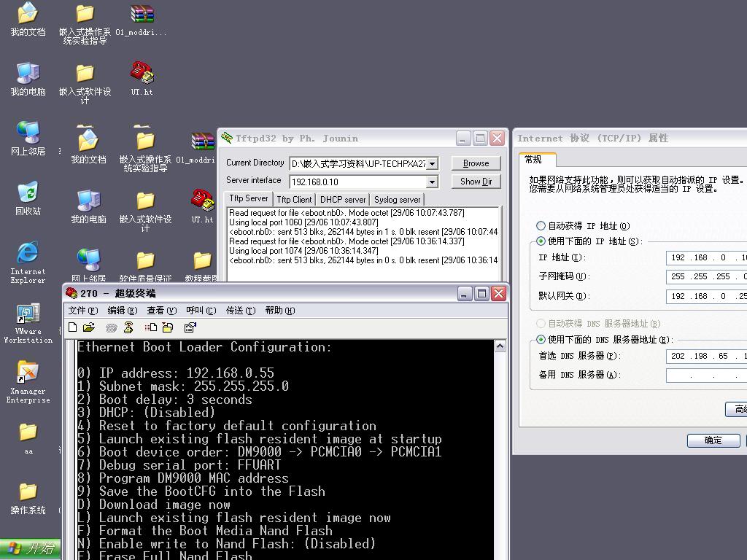Select the 软件质量保证 folder icon
Viewport: 747px width, 560px height.
click(x=145, y=265)
